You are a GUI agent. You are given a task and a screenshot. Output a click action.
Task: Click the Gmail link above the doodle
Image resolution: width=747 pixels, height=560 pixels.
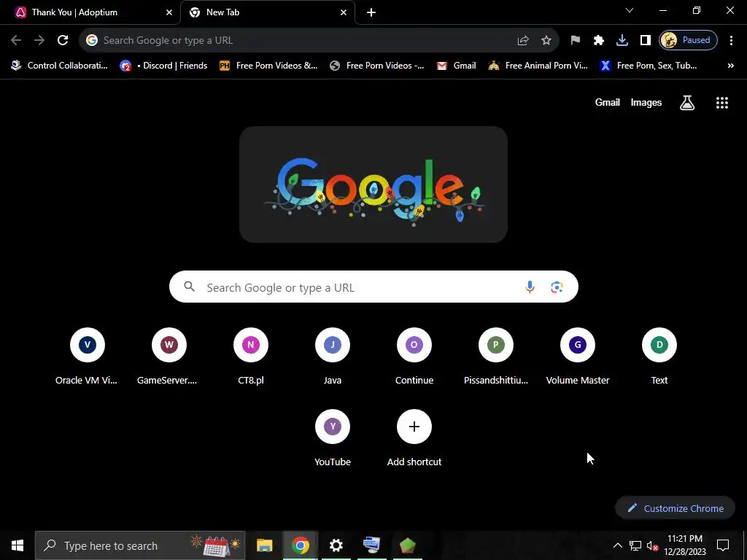[608, 102]
